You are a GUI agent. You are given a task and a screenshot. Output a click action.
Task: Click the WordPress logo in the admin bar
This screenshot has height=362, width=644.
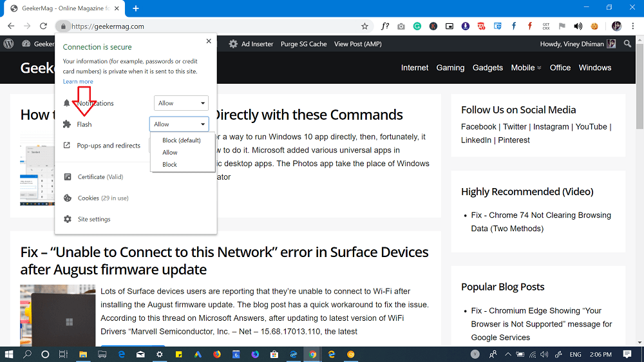(x=8, y=44)
